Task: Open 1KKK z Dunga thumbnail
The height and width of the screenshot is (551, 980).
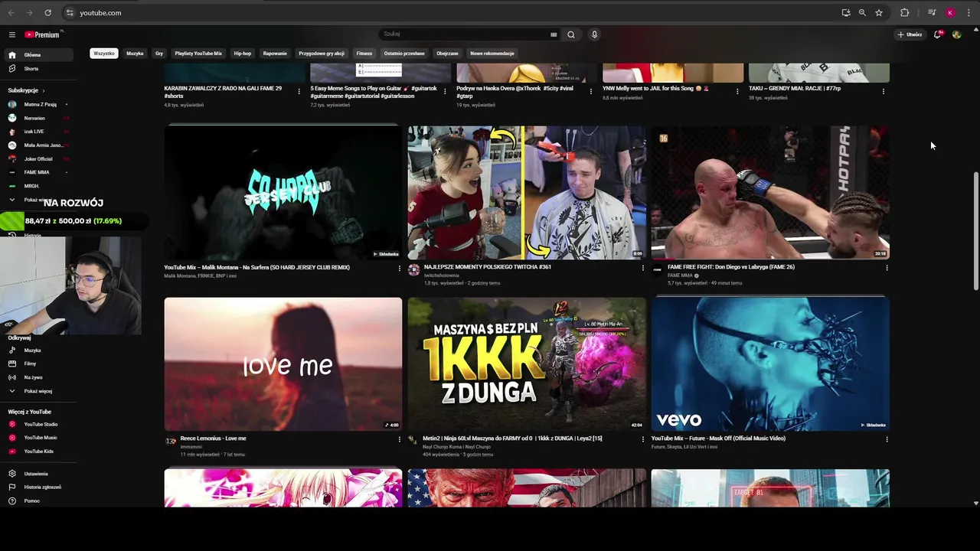Action: [x=527, y=364]
